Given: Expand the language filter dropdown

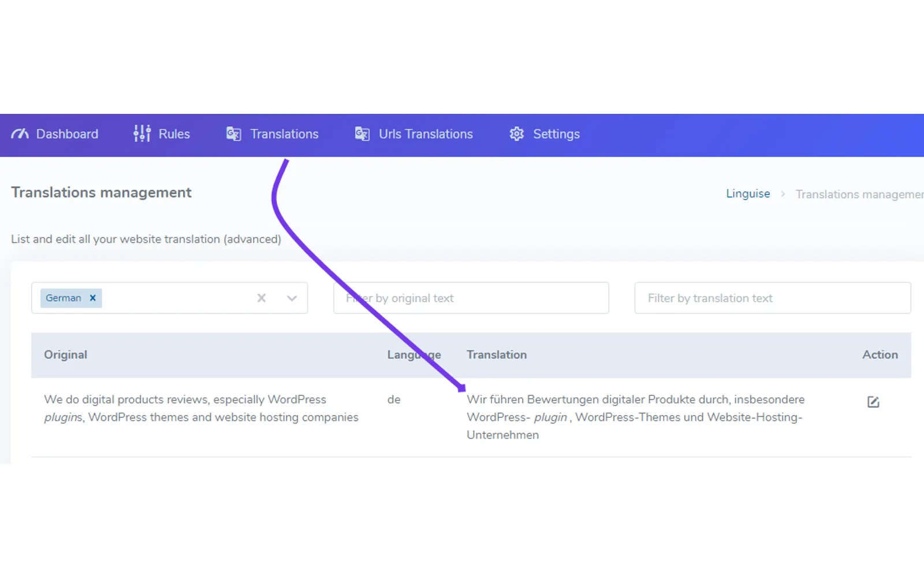Looking at the screenshot, I should click(292, 298).
